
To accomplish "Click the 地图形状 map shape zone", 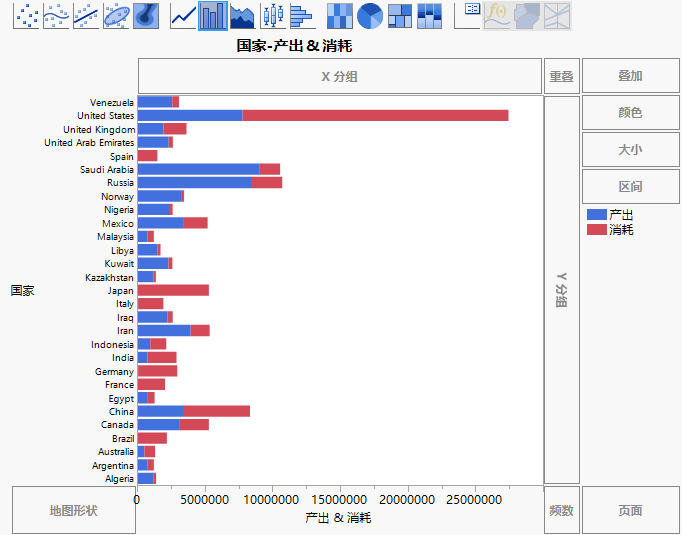I will tap(73, 510).
